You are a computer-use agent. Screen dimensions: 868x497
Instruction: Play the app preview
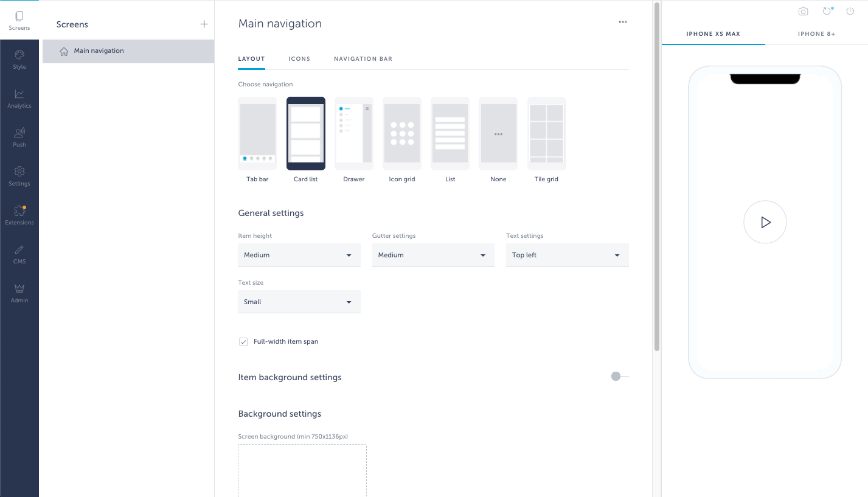point(765,222)
